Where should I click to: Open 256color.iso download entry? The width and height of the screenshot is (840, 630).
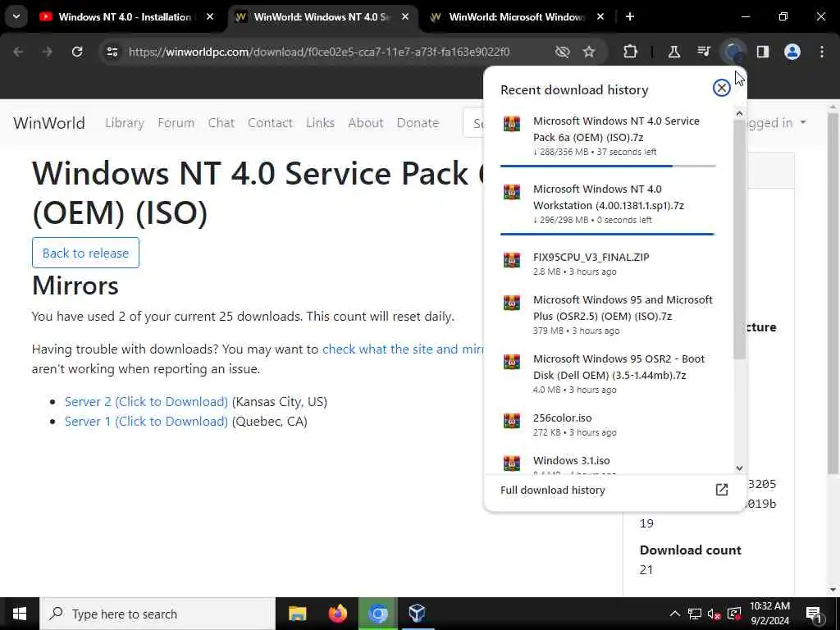point(608,424)
